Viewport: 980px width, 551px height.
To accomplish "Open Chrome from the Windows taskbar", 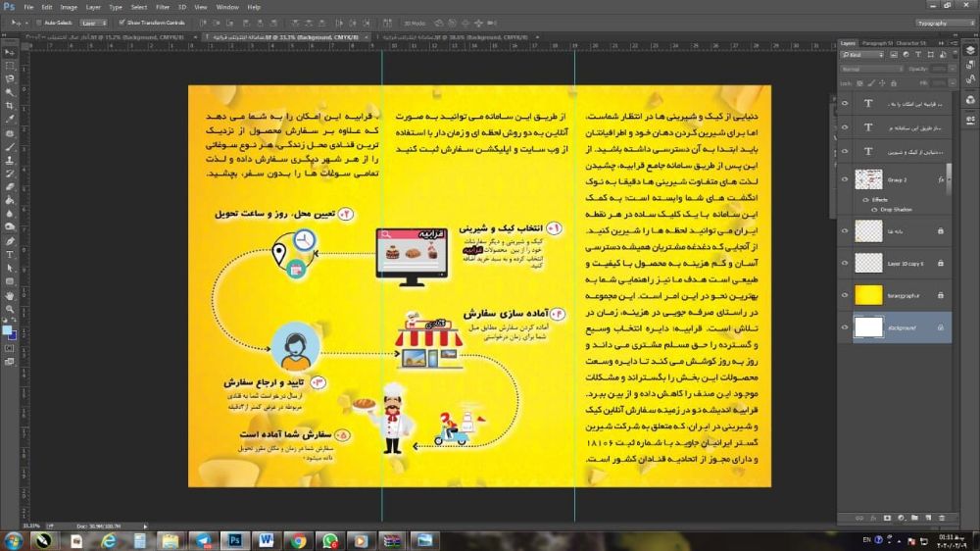I will click(297, 540).
